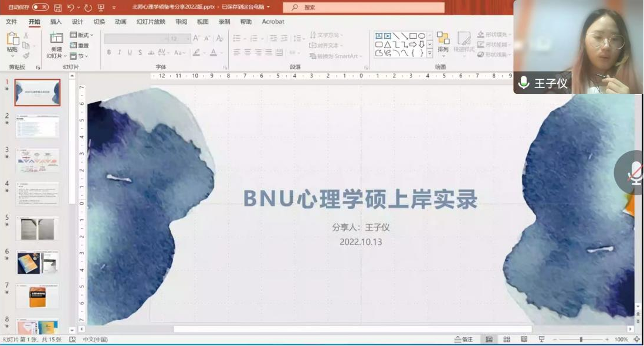Screen dimensions: 644x346
Task: Click the Paste (粘贴) clipboard icon
Action: click(x=12, y=39)
